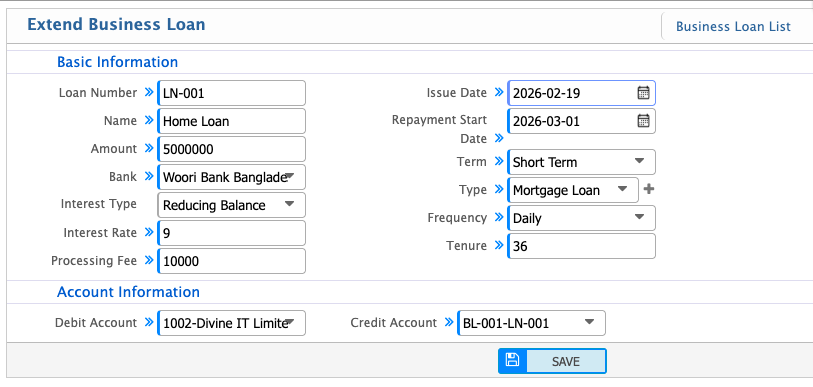Open the Frequency dropdown showing Daily
The height and width of the screenshot is (387, 813).
click(x=581, y=218)
